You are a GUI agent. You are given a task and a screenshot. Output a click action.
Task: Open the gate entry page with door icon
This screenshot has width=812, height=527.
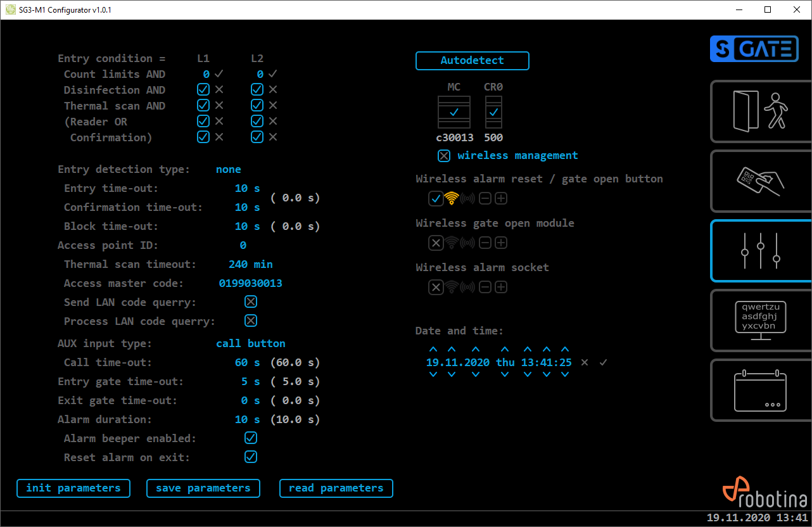pyautogui.click(x=760, y=111)
